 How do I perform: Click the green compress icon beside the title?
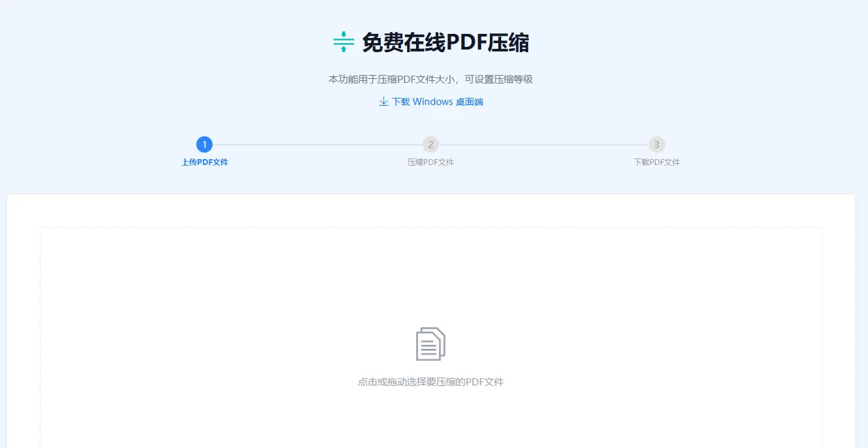point(344,42)
